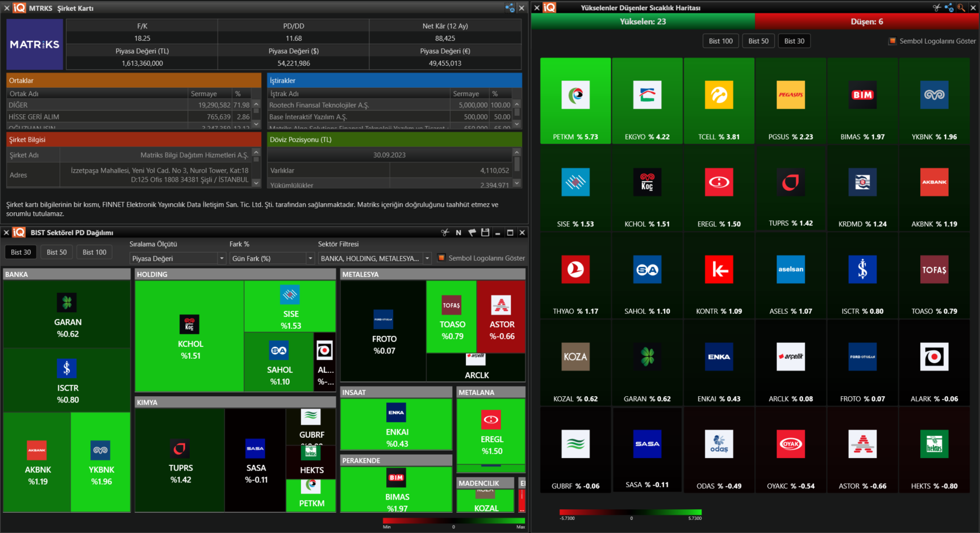
Task: Click the DİĞER row in Ortaklar table
Action: [x=129, y=105]
